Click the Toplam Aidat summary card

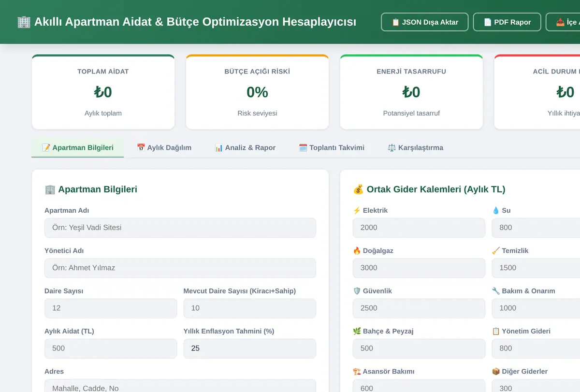coord(103,92)
